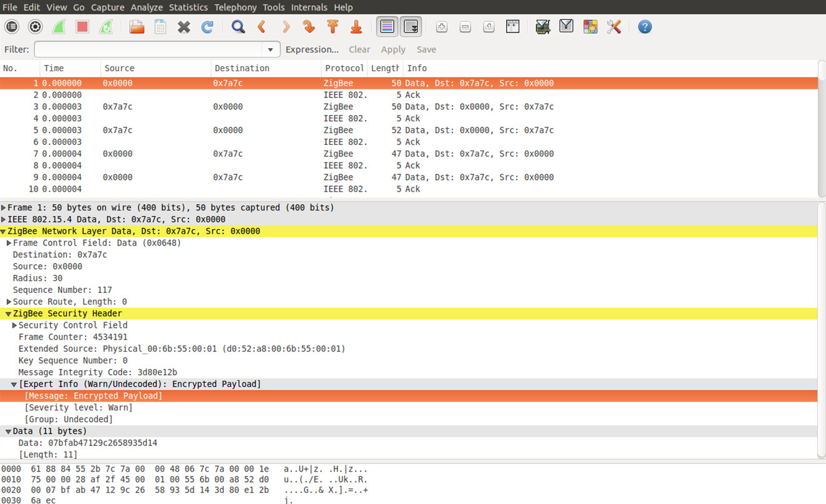Open a capture file icon
Image resolution: width=826 pixels, height=504 pixels.
137,27
